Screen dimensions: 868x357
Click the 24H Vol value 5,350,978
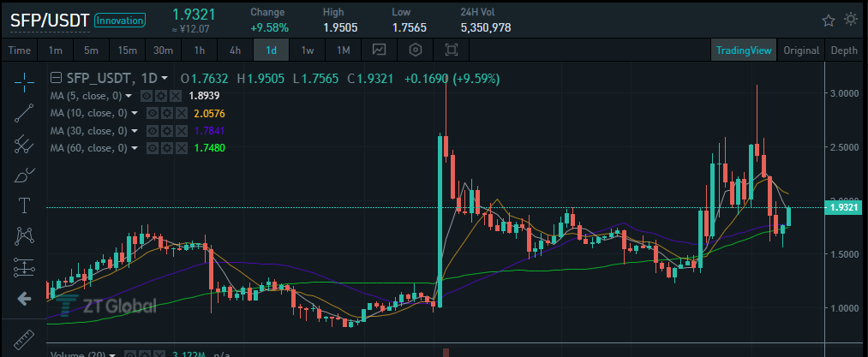point(486,27)
